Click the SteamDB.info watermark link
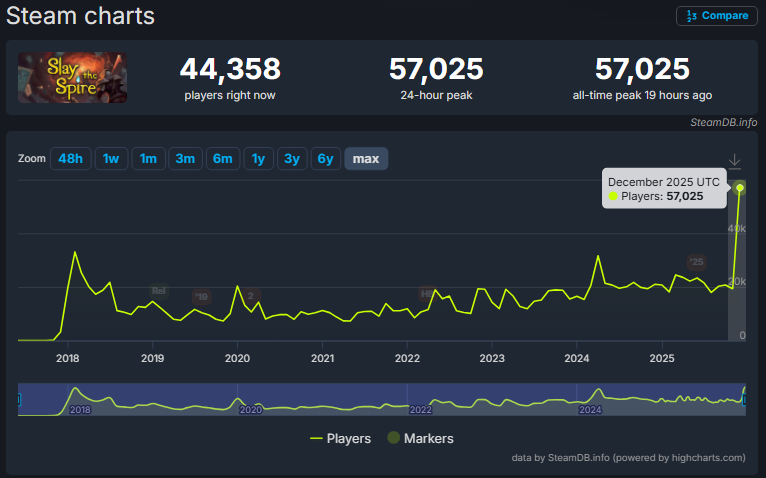The image size is (766, 478). click(x=723, y=122)
